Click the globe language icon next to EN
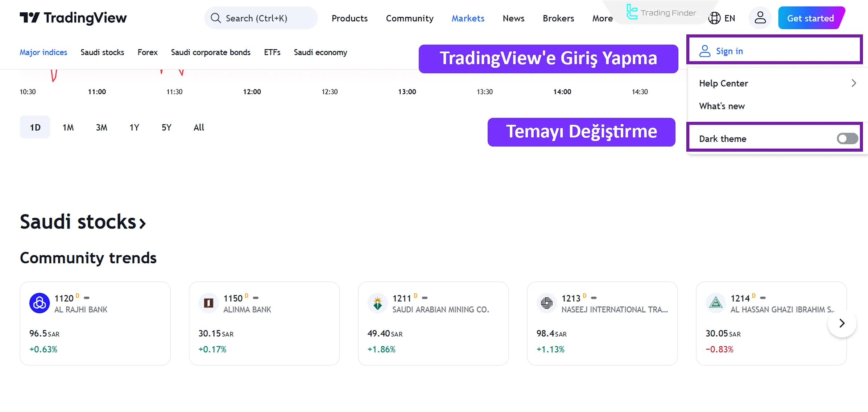The image size is (868, 412). [x=714, y=17]
